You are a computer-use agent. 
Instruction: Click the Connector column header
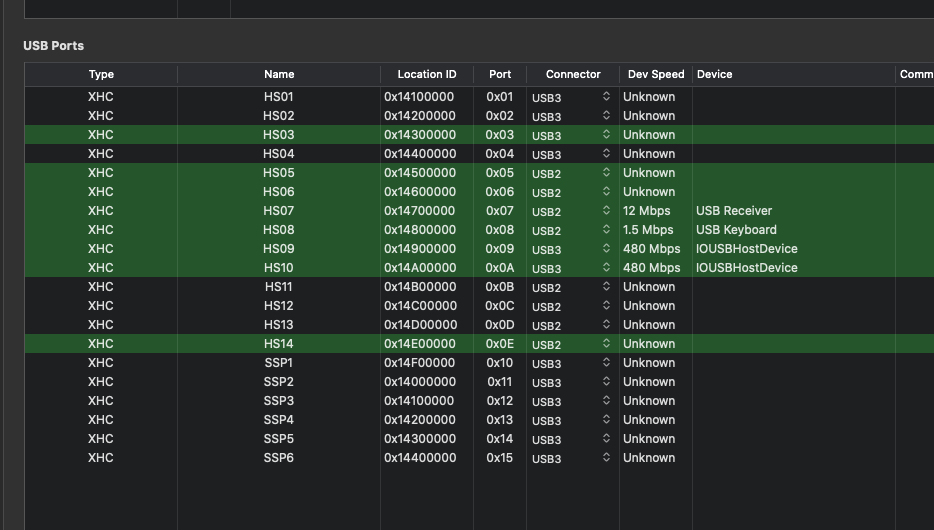(x=573, y=74)
